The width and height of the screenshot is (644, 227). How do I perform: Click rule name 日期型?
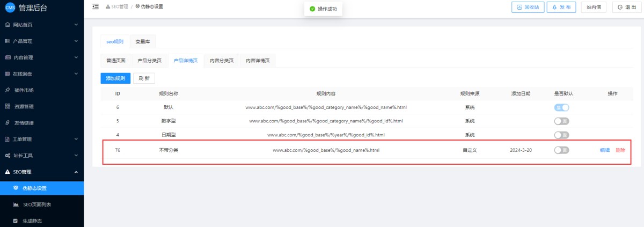click(x=169, y=135)
